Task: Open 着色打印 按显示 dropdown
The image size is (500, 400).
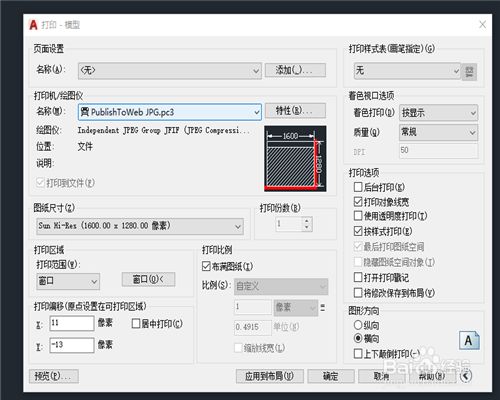Action: tap(439, 113)
